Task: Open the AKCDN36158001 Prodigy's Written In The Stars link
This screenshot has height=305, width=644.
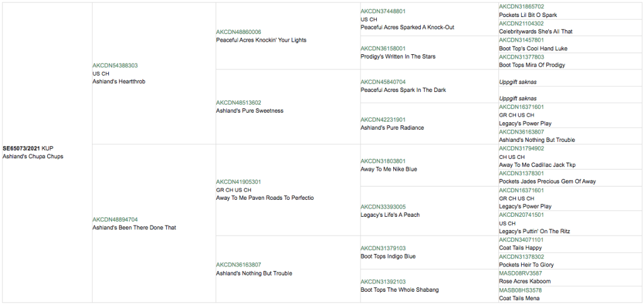Action: 382,49
